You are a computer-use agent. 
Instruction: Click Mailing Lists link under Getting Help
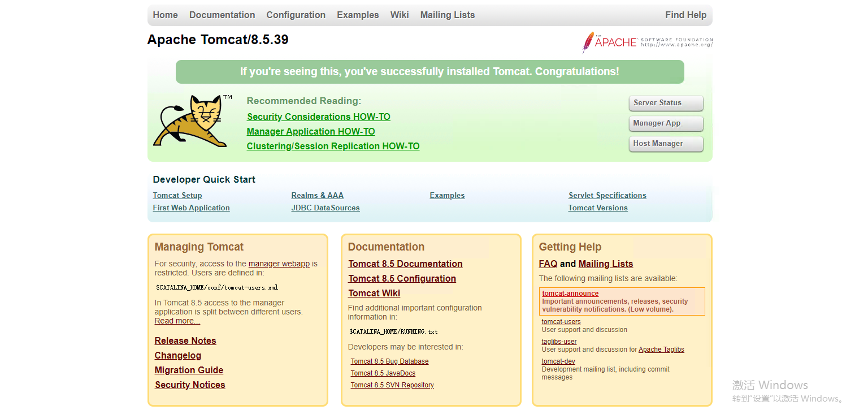pos(606,264)
